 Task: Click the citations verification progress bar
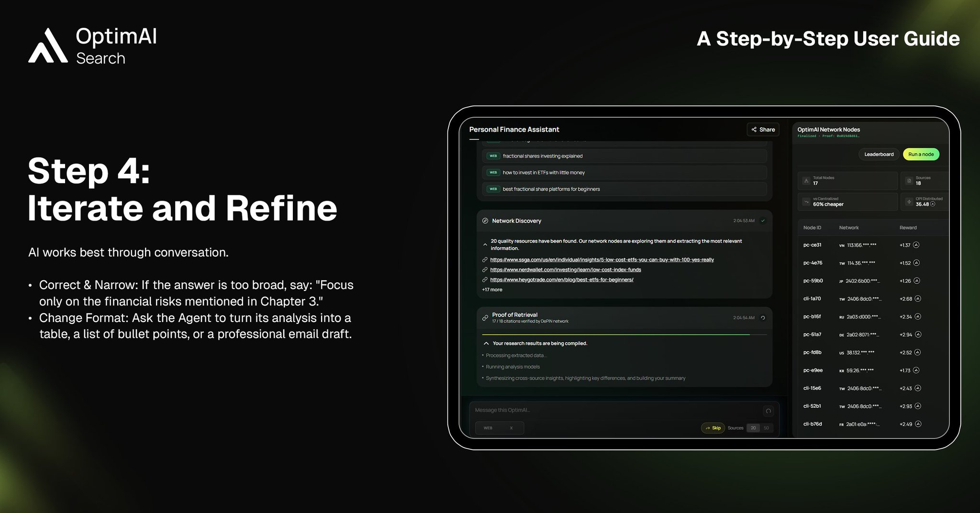(624, 335)
